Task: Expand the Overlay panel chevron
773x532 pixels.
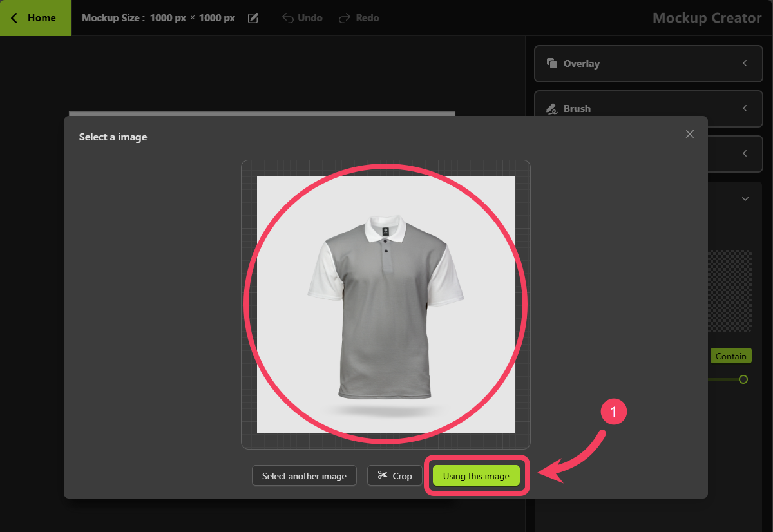Action: (745, 63)
